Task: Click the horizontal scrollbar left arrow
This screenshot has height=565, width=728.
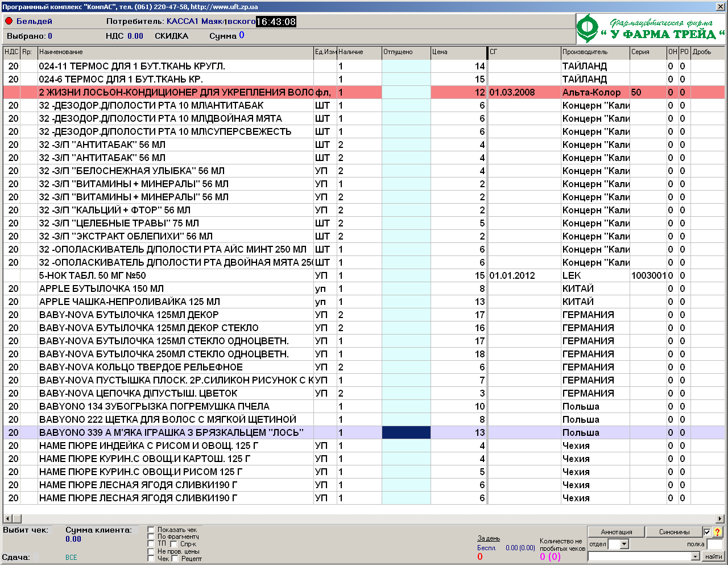Action: click(7, 519)
